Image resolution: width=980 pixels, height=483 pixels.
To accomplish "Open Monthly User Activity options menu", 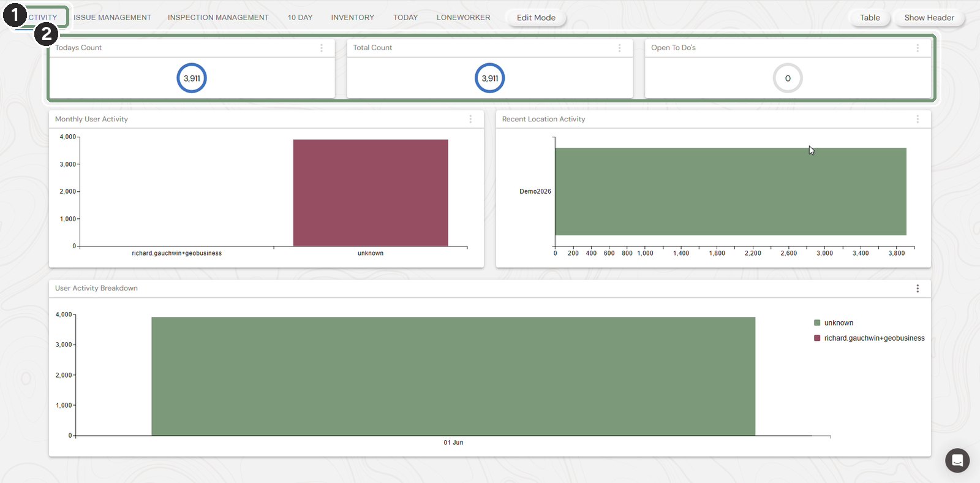I will click(x=470, y=119).
